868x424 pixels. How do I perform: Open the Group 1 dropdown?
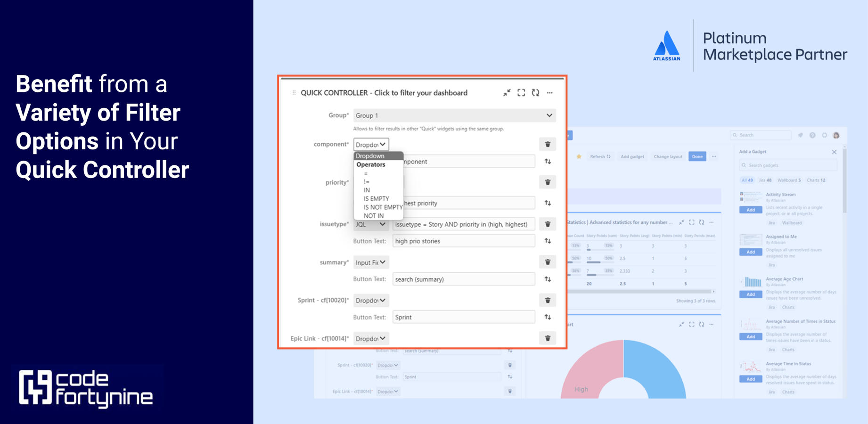pyautogui.click(x=453, y=115)
